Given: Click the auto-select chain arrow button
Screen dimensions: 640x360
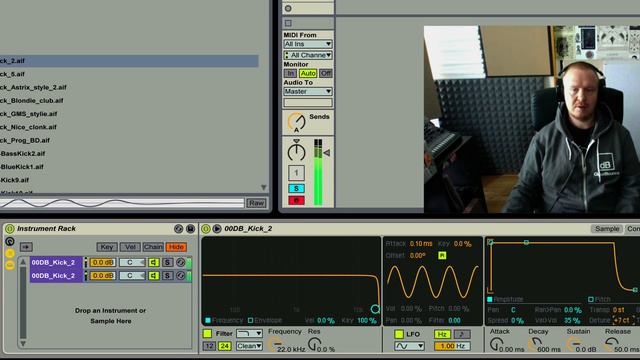Looking at the screenshot, I should pos(26,247).
